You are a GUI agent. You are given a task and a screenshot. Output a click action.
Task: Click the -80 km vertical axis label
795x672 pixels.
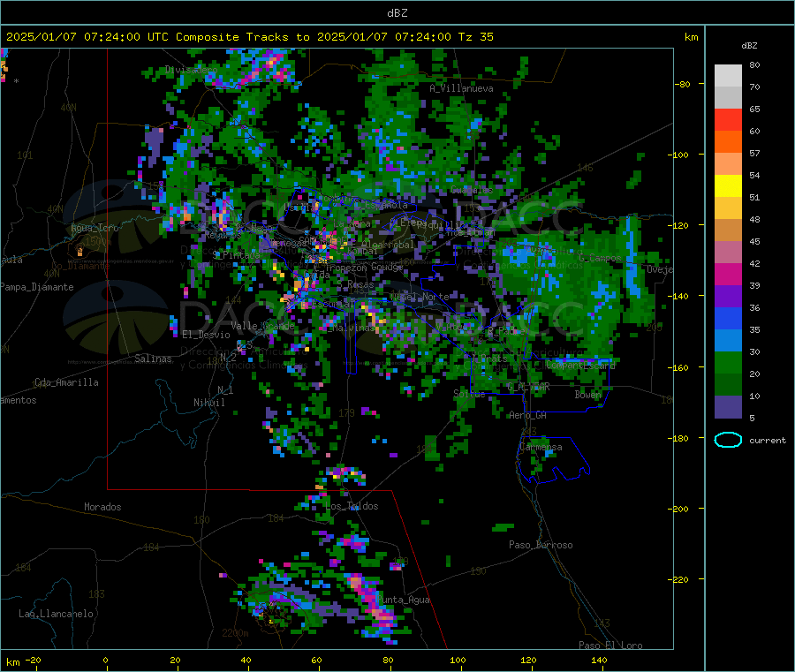tap(683, 84)
